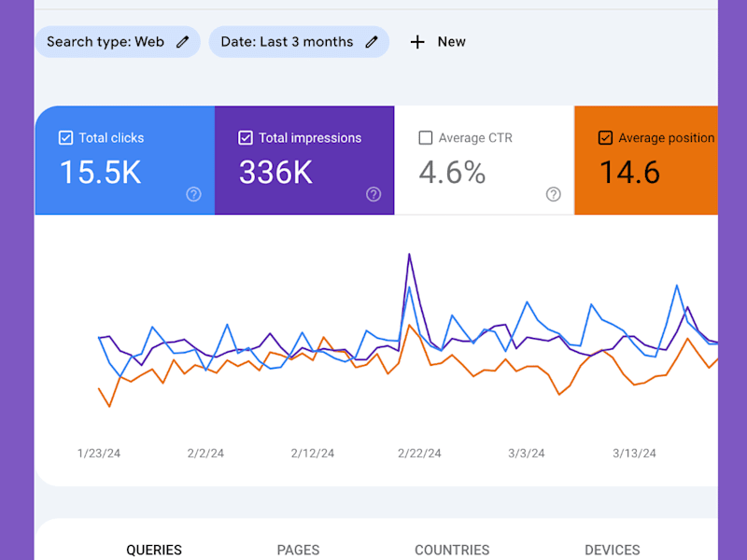747x560 pixels.
Task: Switch to the Devices tab
Action: click(613, 550)
